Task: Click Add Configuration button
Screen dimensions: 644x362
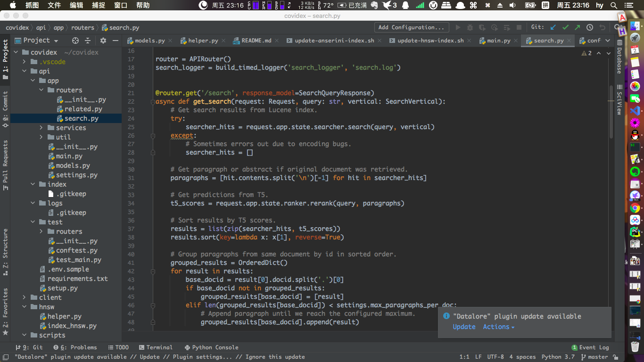Action: point(412,27)
